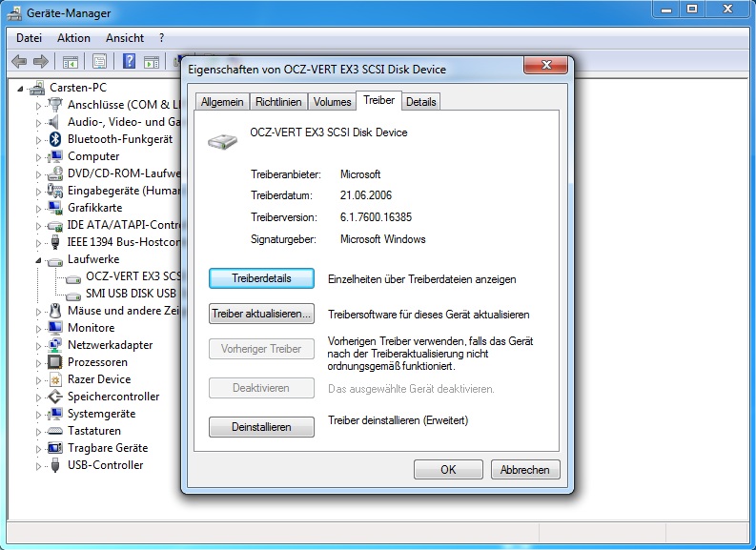
Task: Click the USB-Controller plug icon
Action: point(55,465)
